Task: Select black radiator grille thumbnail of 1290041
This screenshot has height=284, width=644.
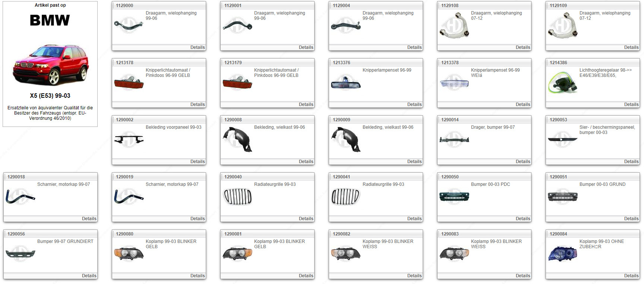Action: pos(345,197)
